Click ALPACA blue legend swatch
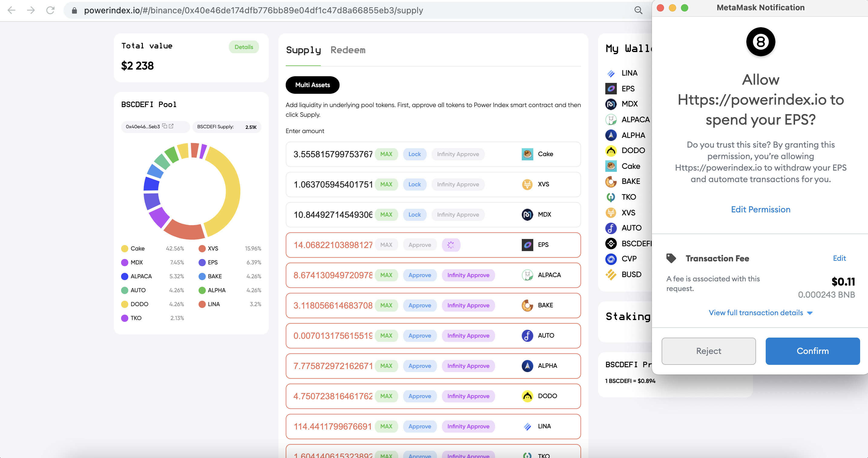 [124, 276]
